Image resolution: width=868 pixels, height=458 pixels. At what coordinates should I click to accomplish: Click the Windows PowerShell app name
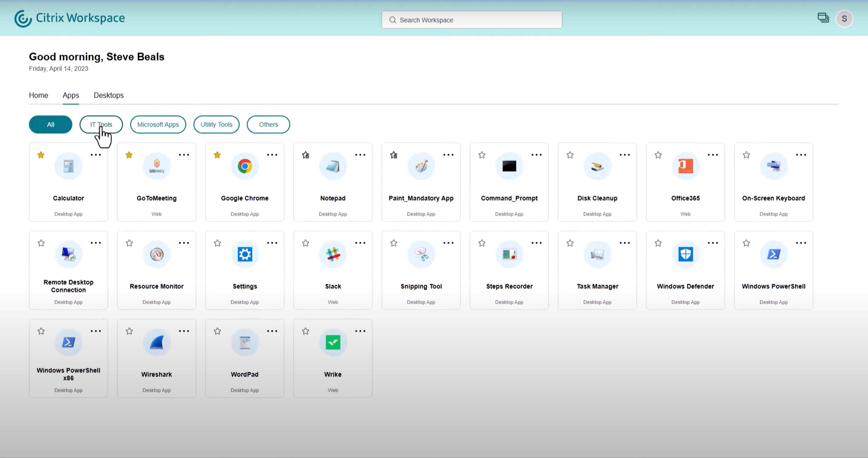pyautogui.click(x=774, y=286)
